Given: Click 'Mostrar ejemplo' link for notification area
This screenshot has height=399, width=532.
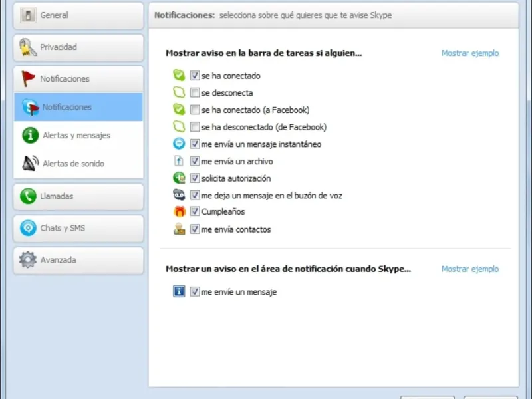Looking at the screenshot, I should click(x=470, y=269).
